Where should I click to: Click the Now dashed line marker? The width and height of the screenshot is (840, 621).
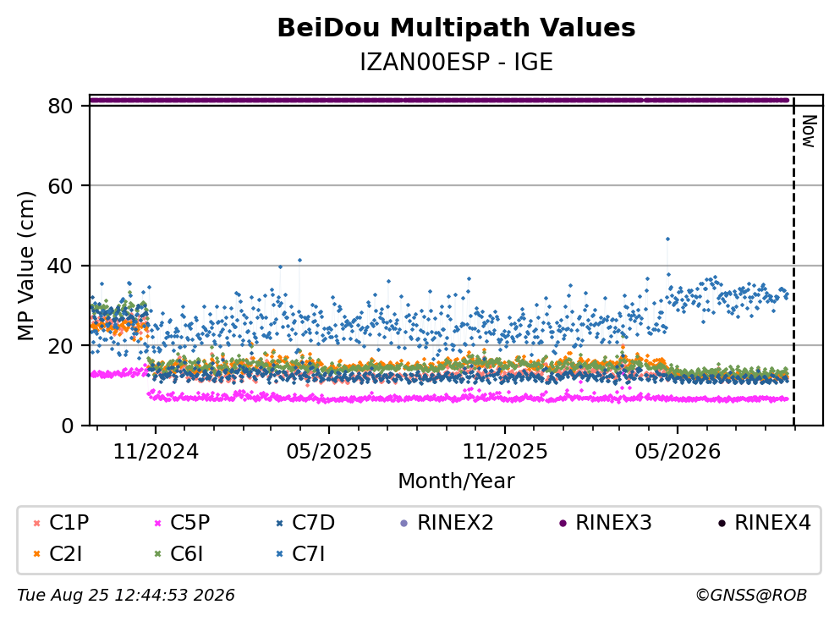click(793, 261)
